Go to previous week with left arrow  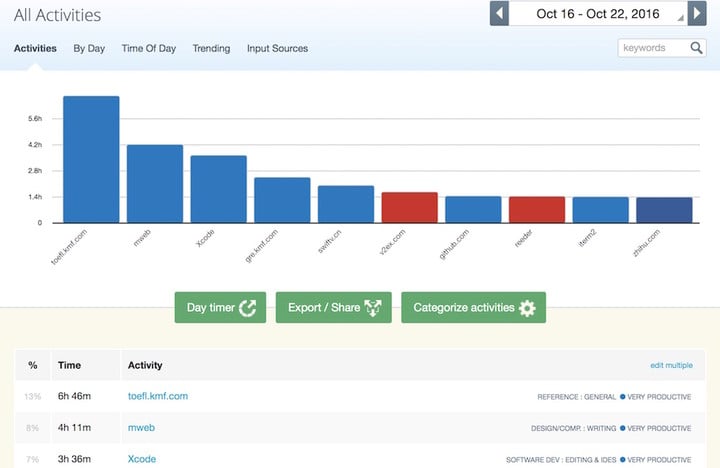coord(499,13)
